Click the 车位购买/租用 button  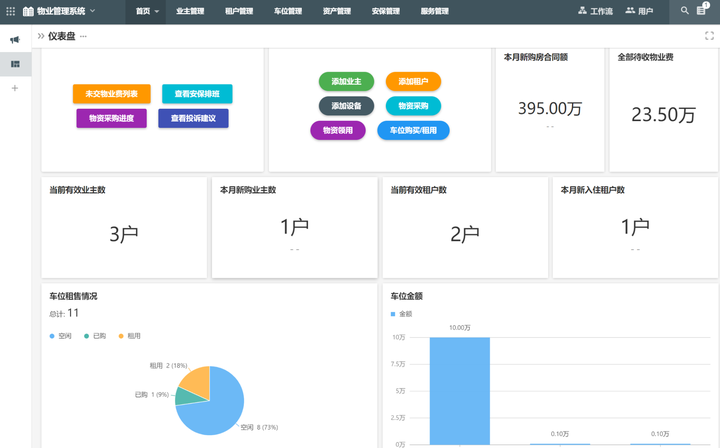[x=413, y=130]
